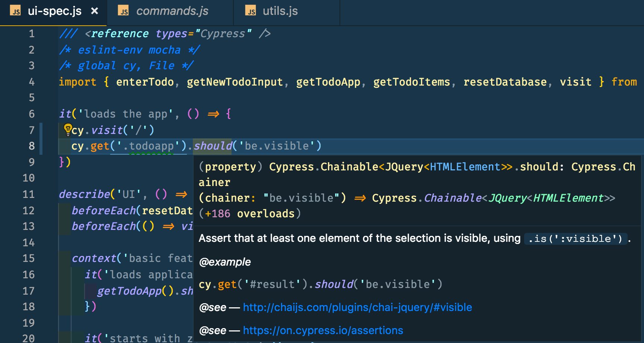Click line number 8 in the gutter

32,146
